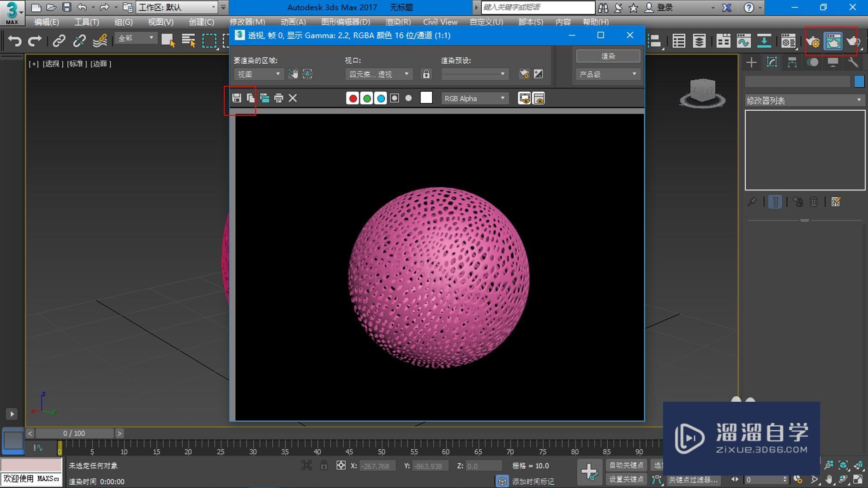
Task: Open the RGB Alpha channel dropdown
Action: (x=475, y=98)
